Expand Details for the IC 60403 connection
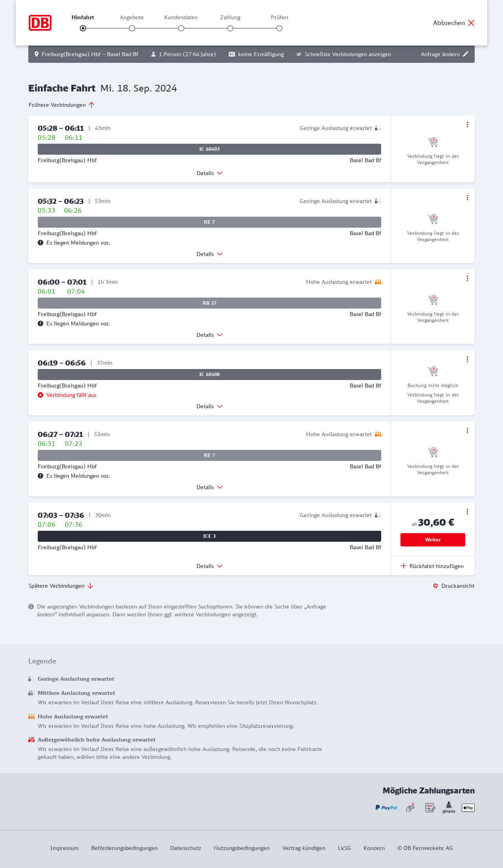 209,173
